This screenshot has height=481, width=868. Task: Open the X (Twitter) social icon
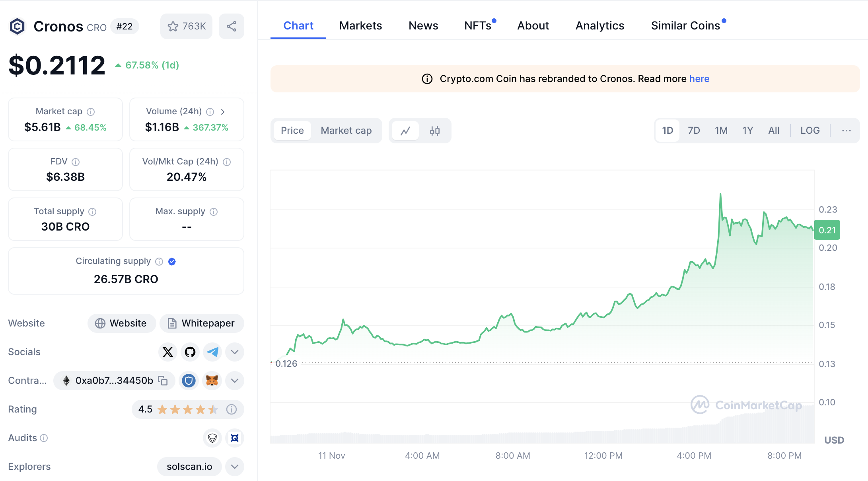pyautogui.click(x=168, y=352)
